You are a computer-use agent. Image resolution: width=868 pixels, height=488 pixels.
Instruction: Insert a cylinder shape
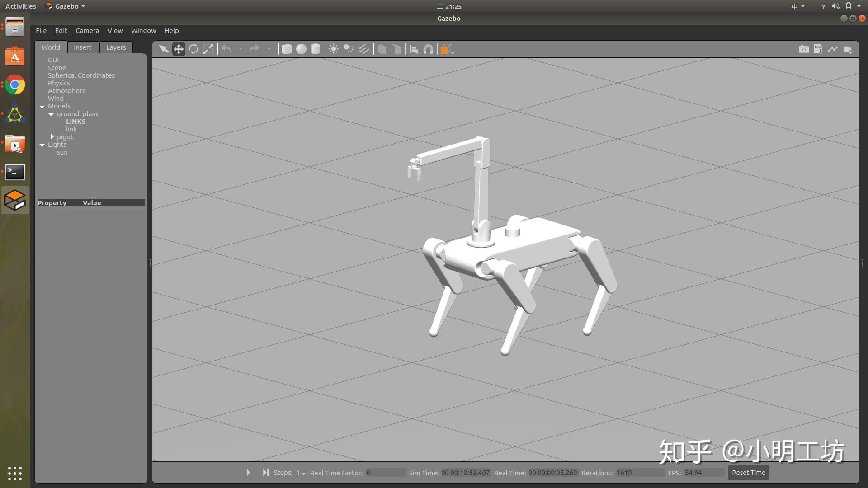(316, 49)
